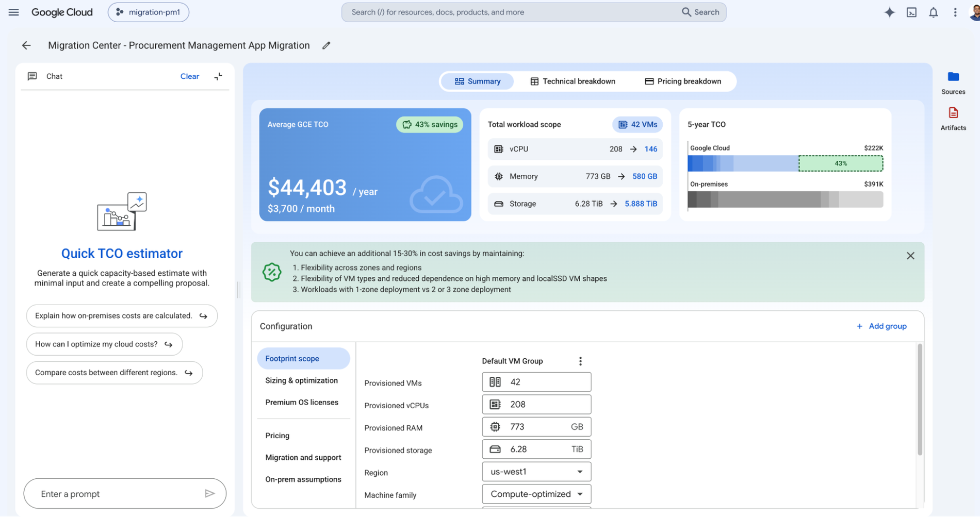Click the Gemini sparkle icon in header

889,12
